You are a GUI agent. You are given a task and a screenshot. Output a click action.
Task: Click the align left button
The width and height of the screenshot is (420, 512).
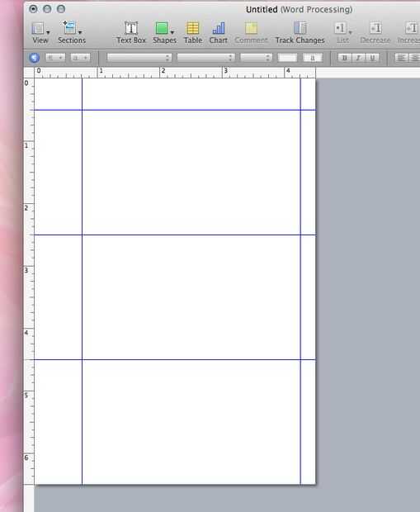[x=401, y=58]
